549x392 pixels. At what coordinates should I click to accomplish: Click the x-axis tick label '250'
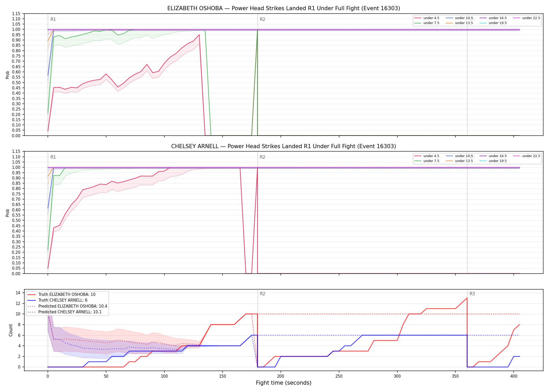[x=339, y=376]
